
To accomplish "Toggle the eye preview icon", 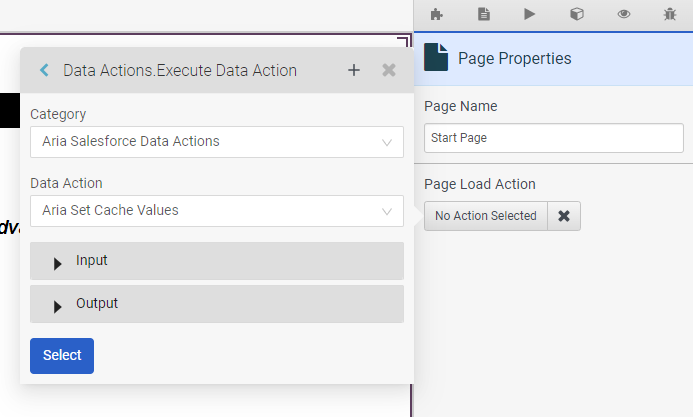I will point(625,14).
